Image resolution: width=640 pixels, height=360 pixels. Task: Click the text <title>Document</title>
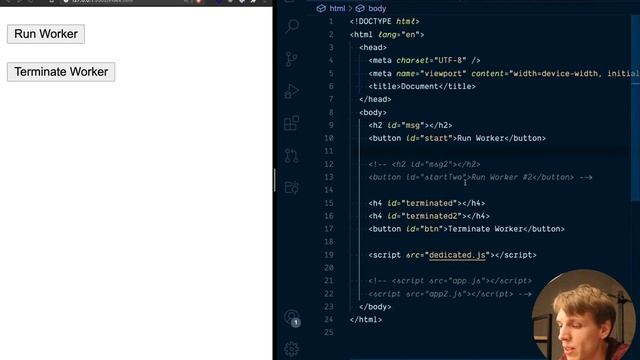[422, 87]
